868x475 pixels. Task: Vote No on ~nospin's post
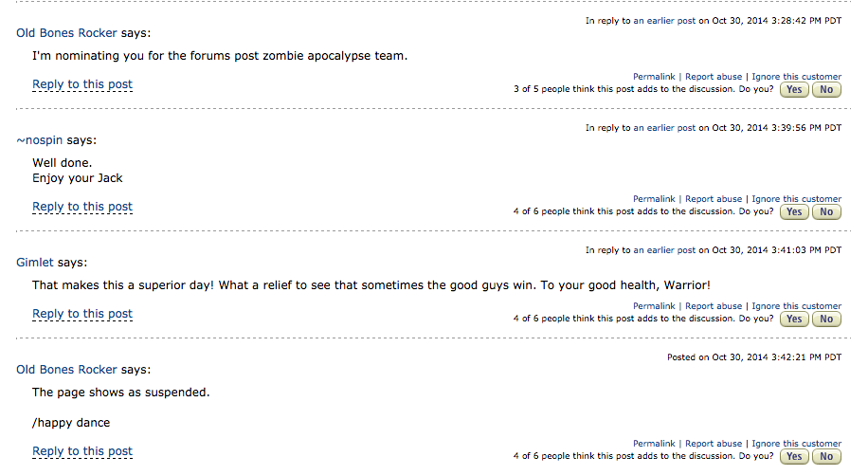click(x=826, y=212)
